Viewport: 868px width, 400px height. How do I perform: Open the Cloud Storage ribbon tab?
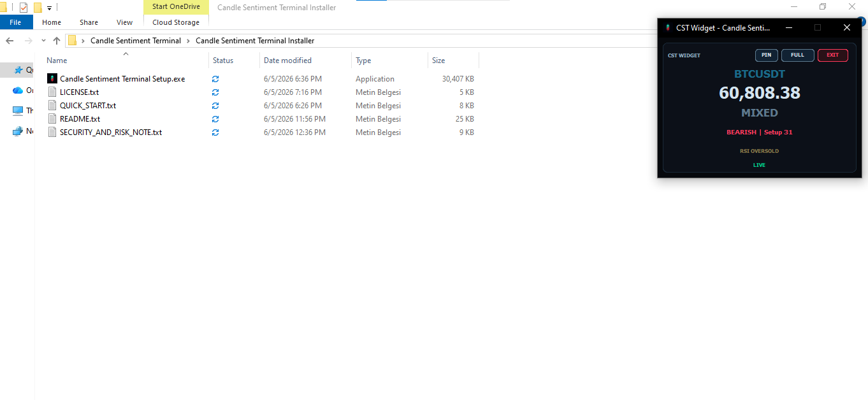176,22
